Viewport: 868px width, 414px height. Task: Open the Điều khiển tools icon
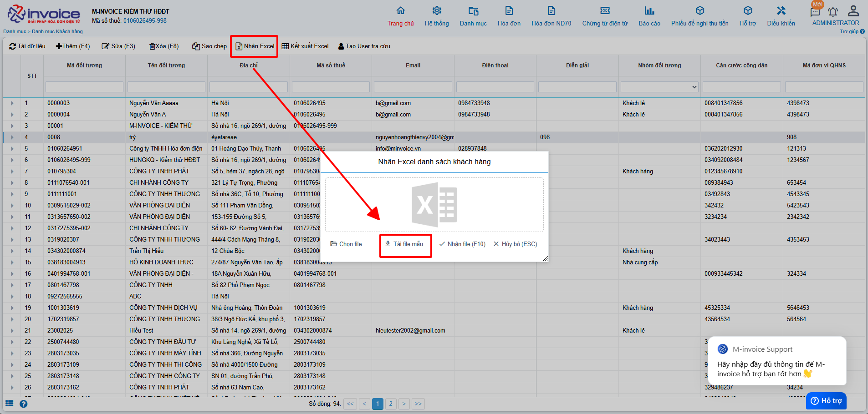point(781,11)
